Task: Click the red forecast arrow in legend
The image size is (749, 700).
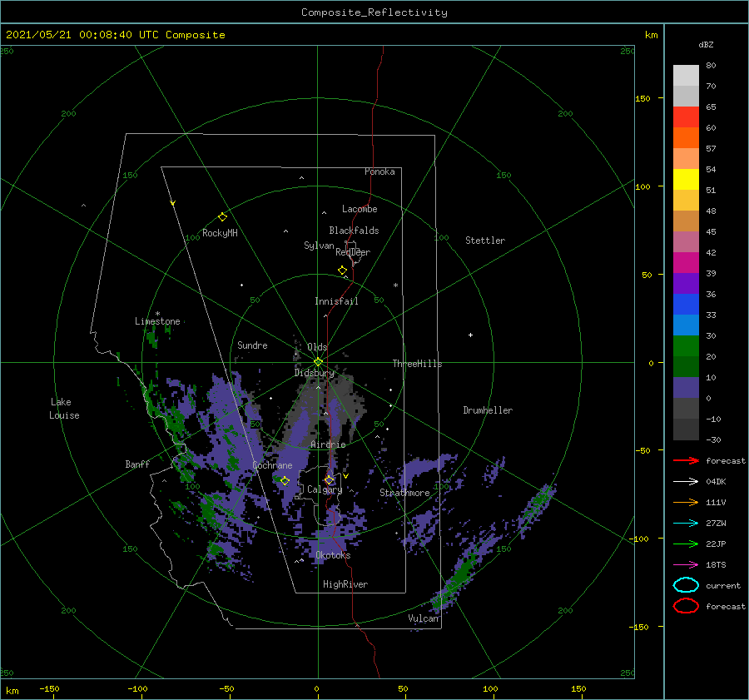Action: 686,460
